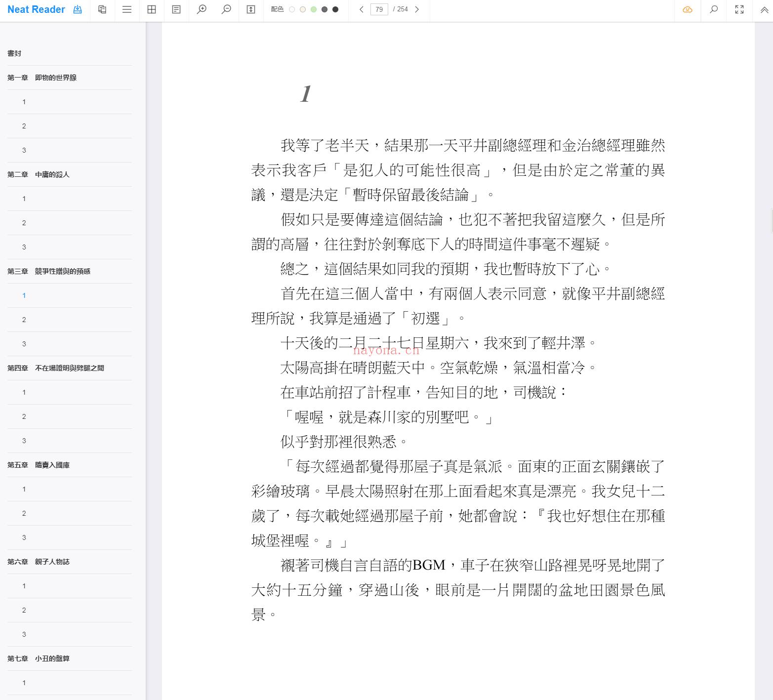Screen dimensions: 773x700
Task: Enter fullscreen with the expand icon
Action: [739, 9]
